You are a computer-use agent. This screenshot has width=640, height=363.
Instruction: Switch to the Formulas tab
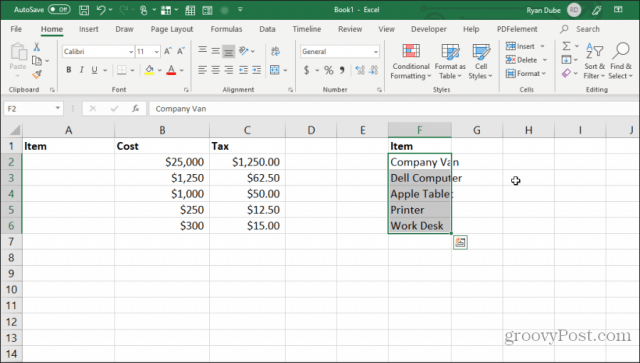(226, 29)
